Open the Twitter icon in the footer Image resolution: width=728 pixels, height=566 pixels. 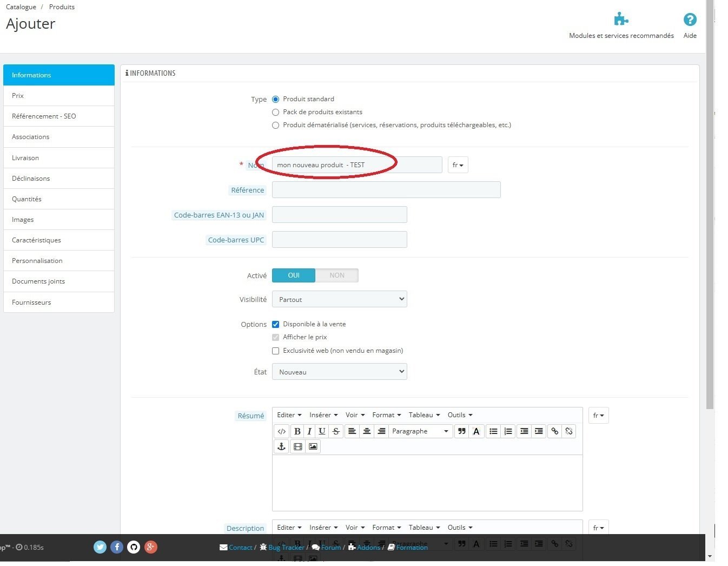(x=100, y=547)
